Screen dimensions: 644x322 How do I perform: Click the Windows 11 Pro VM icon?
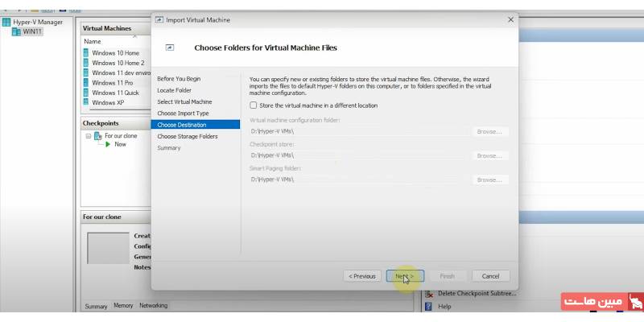click(x=86, y=82)
